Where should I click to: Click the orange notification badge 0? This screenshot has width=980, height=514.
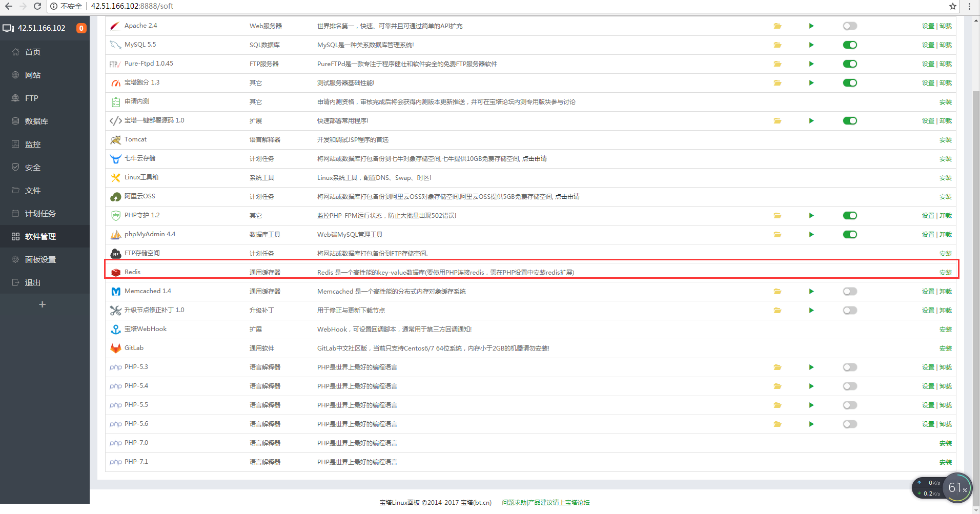click(81, 28)
